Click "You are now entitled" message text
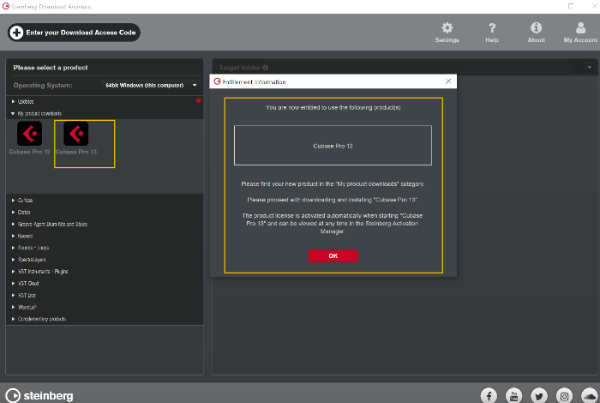 [x=333, y=108]
